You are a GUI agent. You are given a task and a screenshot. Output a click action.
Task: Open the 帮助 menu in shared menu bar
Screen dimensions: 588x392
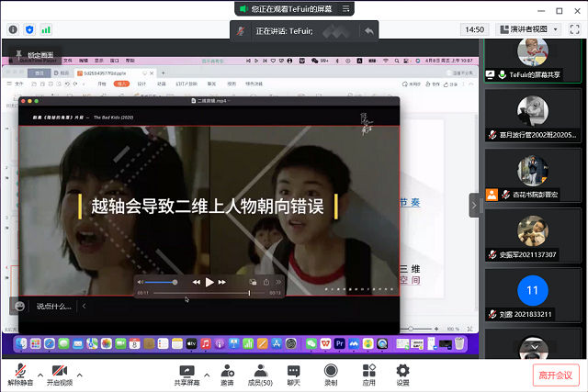(x=130, y=61)
